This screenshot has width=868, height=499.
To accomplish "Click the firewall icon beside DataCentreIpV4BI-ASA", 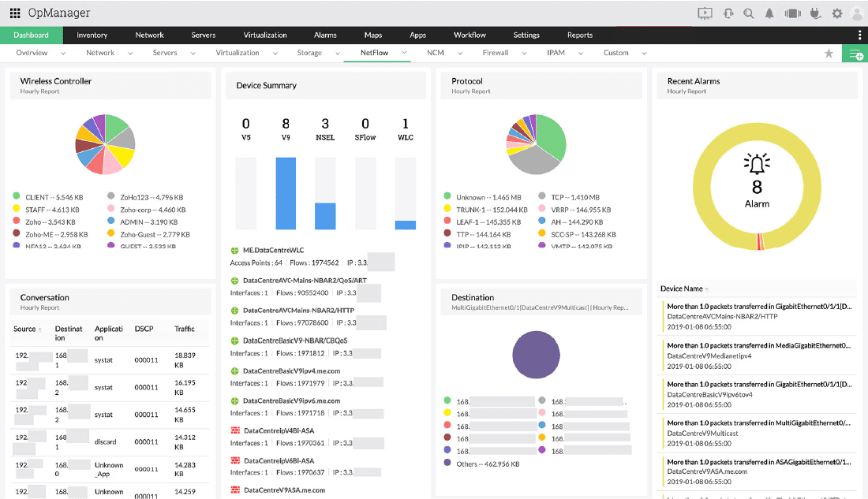I will click(234, 430).
